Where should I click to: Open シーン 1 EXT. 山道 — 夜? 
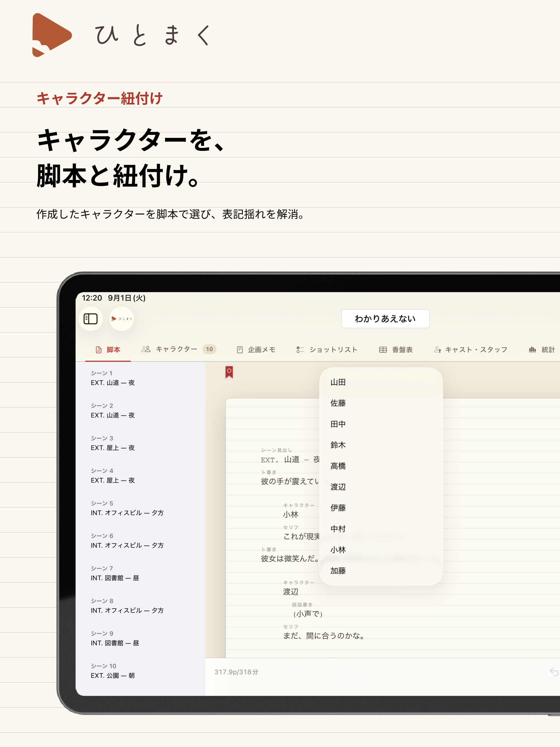tap(140, 378)
